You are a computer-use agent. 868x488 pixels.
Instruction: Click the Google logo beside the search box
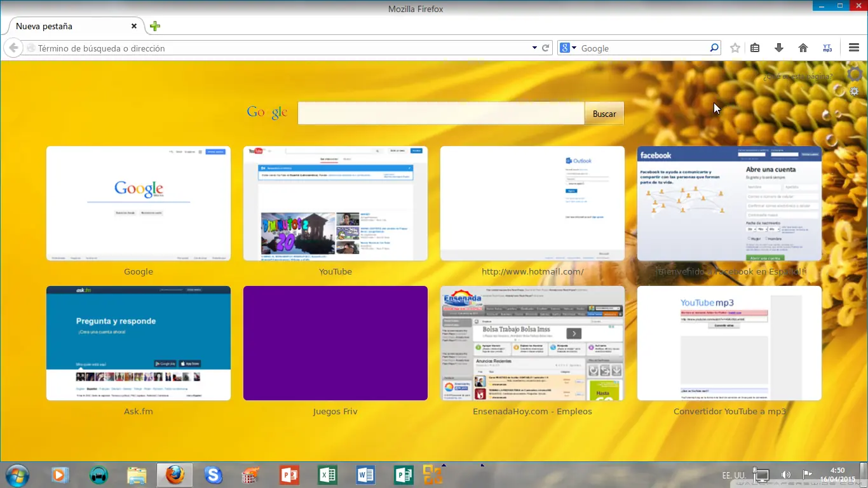(x=267, y=112)
